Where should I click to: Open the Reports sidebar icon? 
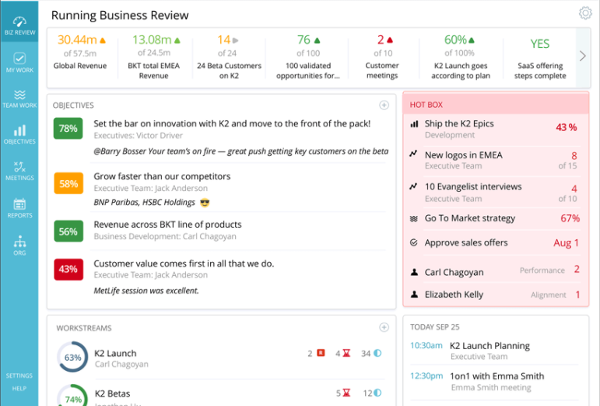[x=19, y=208]
